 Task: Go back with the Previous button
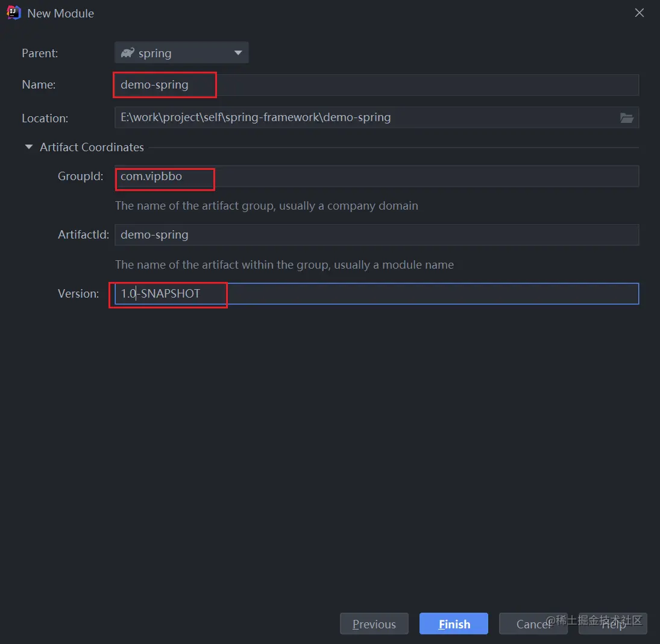[x=374, y=624]
